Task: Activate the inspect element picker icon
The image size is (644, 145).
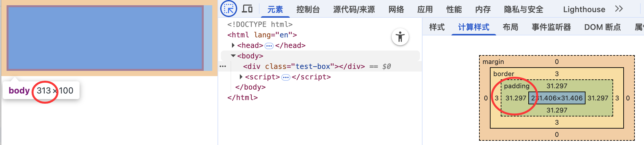Action: pos(229,9)
